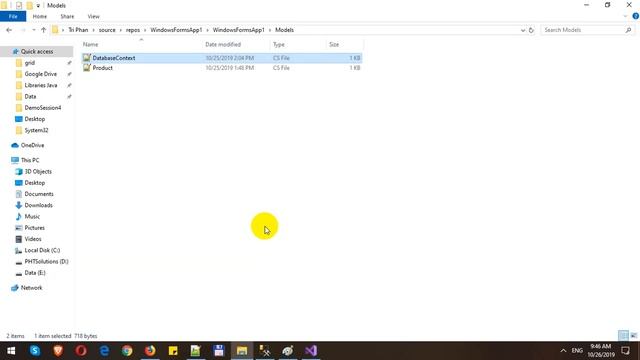Select Quick access in the sidebar
Image resolution: width=640 pixels, height=360 pixels.
(37, 51)
